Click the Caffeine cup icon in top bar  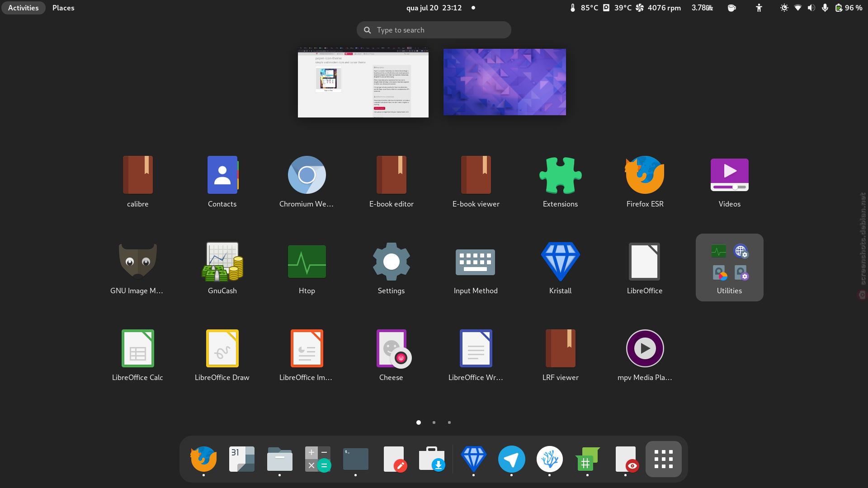[x=732, y=8]
